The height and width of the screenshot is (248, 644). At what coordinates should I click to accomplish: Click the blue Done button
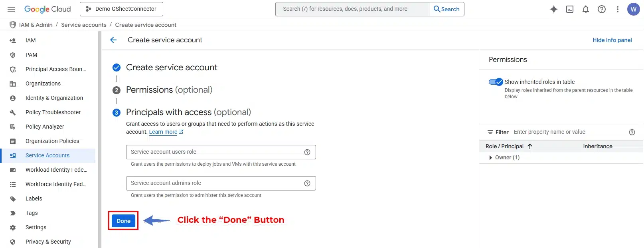(x=123, y=221)
